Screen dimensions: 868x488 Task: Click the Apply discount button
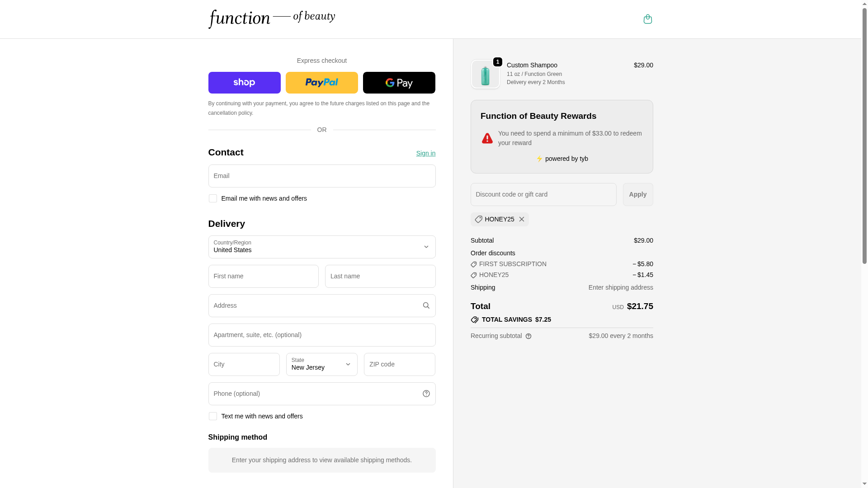coord(637,194)
